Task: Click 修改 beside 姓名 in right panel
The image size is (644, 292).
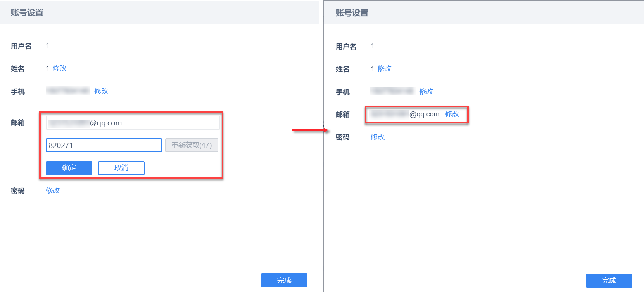Action: coord(384,69)
